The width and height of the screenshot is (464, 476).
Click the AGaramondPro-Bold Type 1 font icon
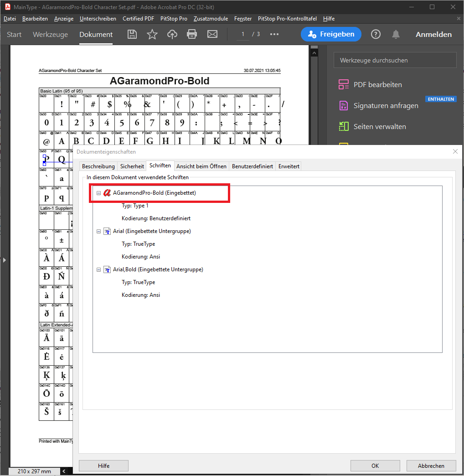[107, 193]
